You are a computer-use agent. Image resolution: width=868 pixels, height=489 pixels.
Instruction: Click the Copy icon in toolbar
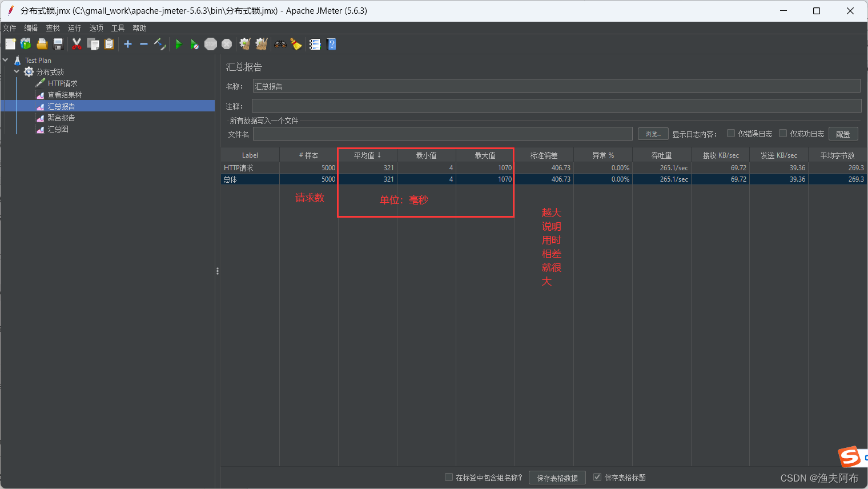(93, 44)
